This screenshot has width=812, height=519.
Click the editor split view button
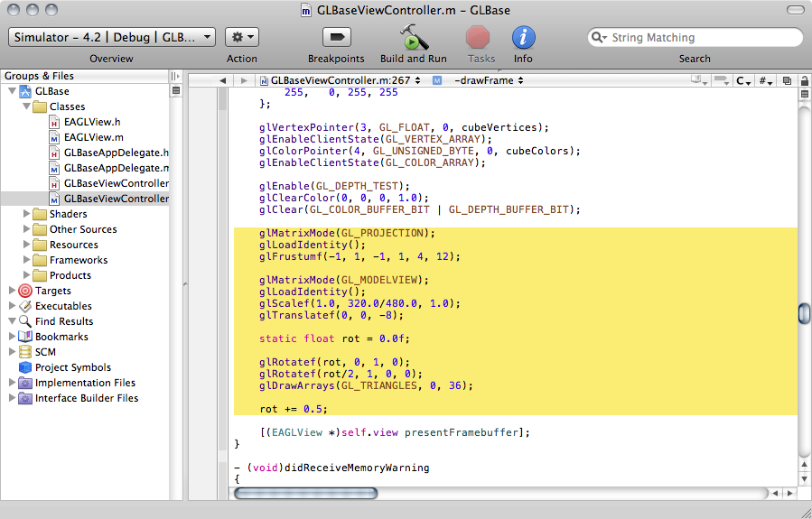point(804,94)
